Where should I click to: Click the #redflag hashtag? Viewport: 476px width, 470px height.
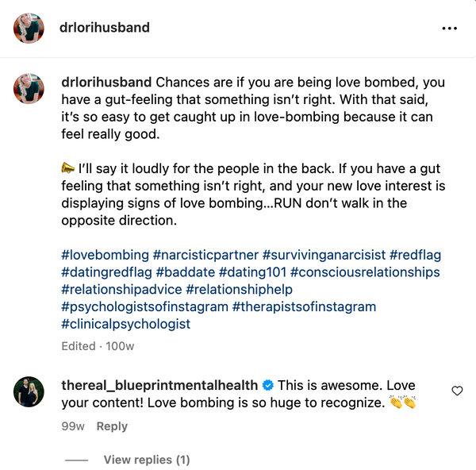coord(416,255)
